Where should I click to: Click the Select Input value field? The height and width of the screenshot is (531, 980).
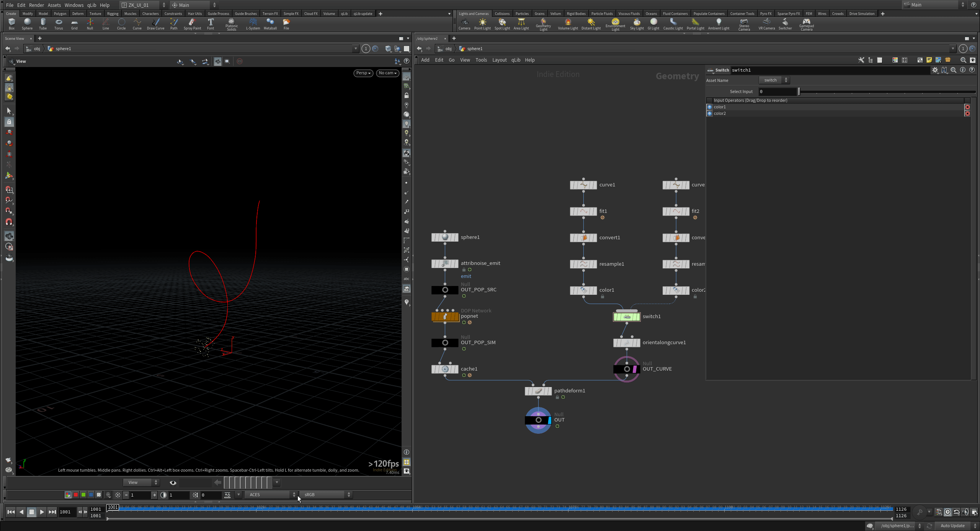point(777,92)
